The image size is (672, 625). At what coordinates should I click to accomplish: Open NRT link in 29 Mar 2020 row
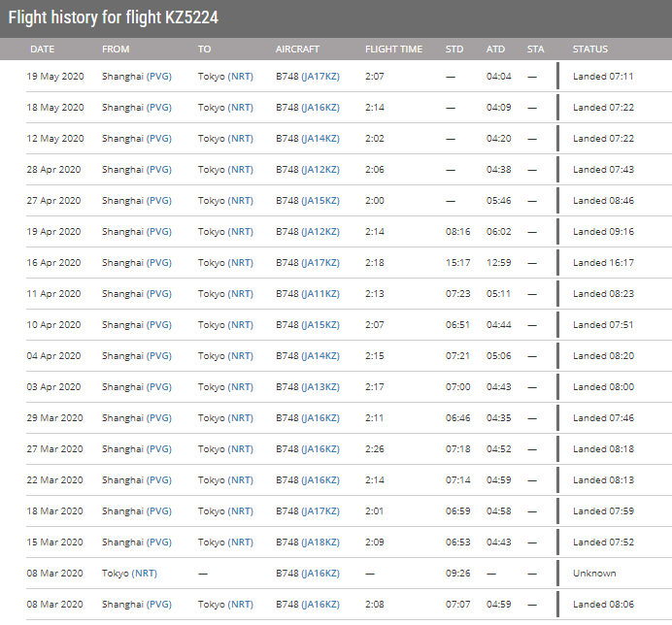pos(241,418)
